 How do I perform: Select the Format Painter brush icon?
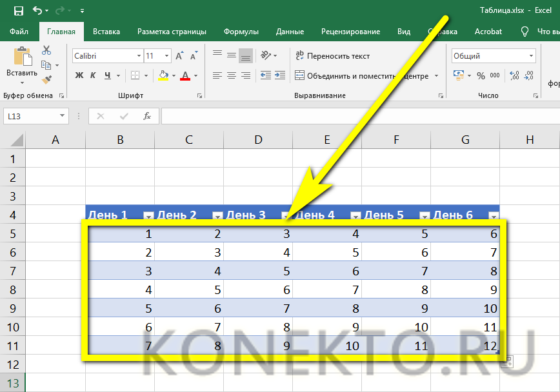click(46, 80)
